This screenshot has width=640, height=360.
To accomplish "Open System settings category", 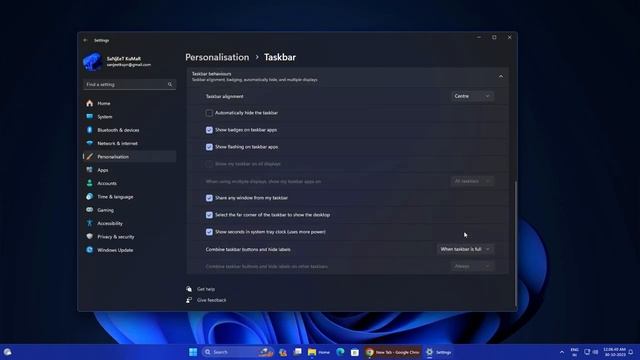I will tap(129, 117).
